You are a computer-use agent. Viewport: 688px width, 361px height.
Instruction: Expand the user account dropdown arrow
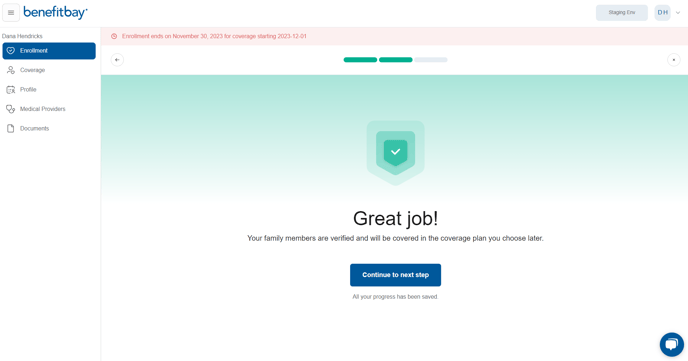coord(678,13)
